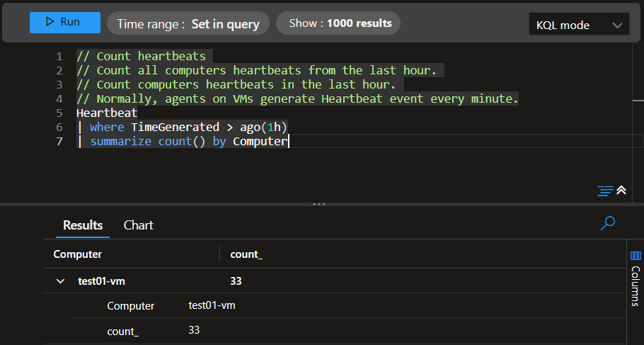
Task: Open the Time range selector
Action: [188, 23]
